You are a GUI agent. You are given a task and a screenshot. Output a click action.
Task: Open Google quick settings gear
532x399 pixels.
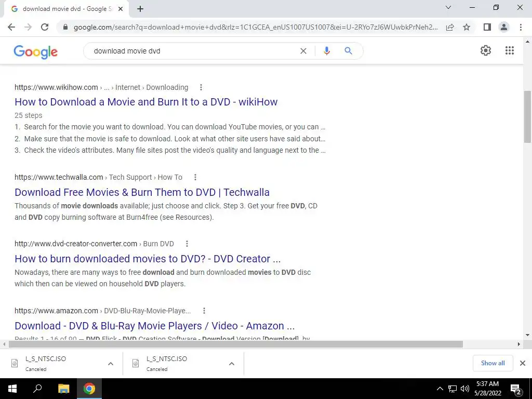click(486, 50)
